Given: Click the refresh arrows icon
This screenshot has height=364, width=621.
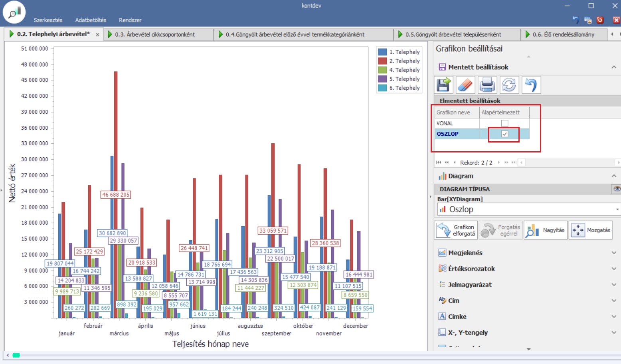Looking at the screenshot, I should point(509,85).
